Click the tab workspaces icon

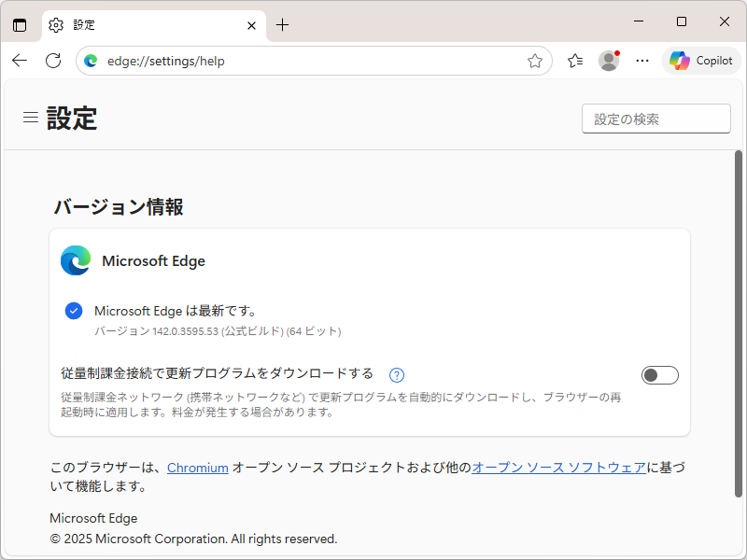[x=20, y=25]
